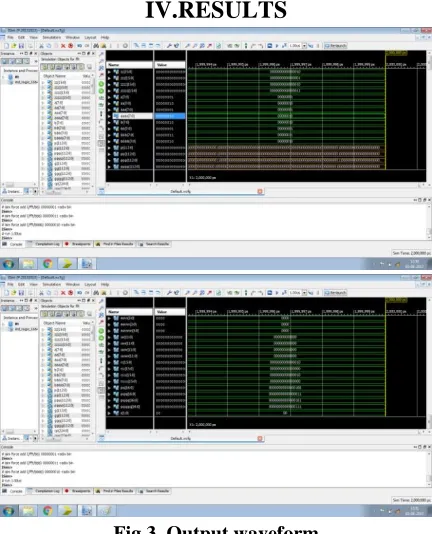Screen dimensions: 432x534
Task: Expand first signal row in upper waveform list
Action: (109, 72)
